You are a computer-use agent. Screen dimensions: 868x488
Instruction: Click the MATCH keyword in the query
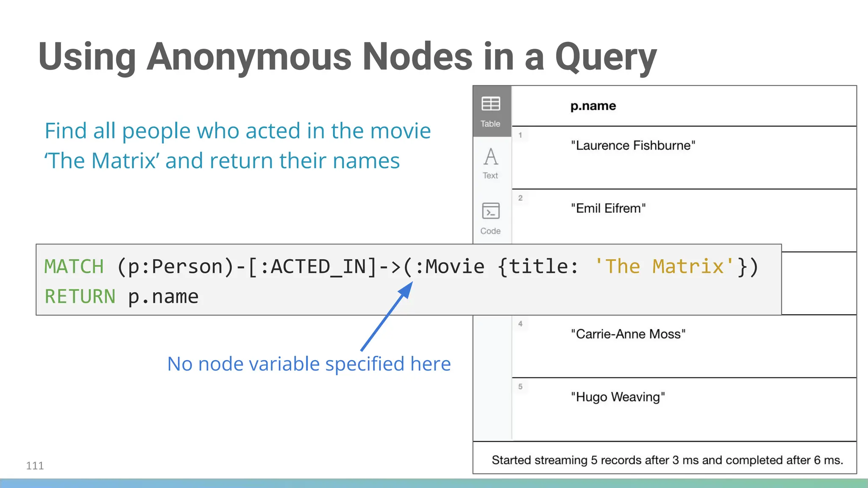coord(74,267)
